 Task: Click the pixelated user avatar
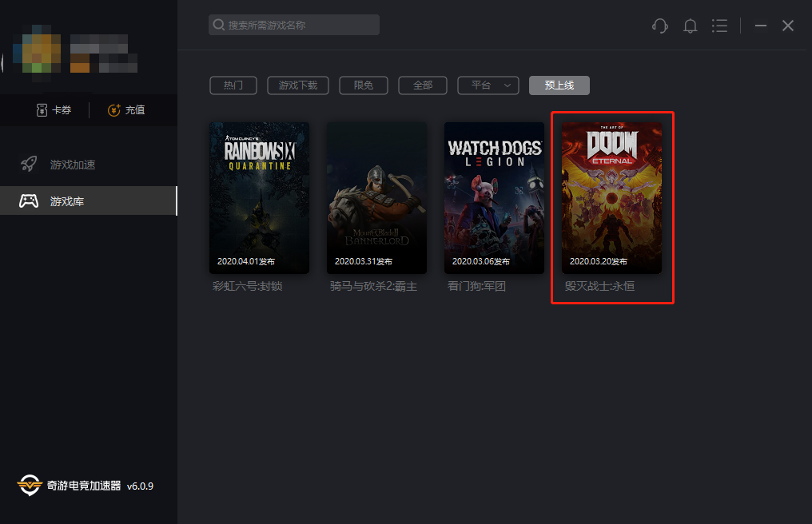[37, 53]
